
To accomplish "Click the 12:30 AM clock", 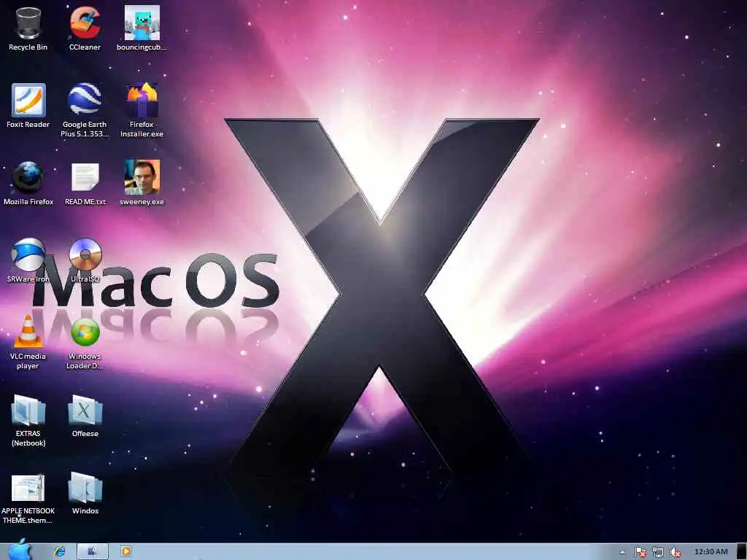I will click(x=711, y=551).
